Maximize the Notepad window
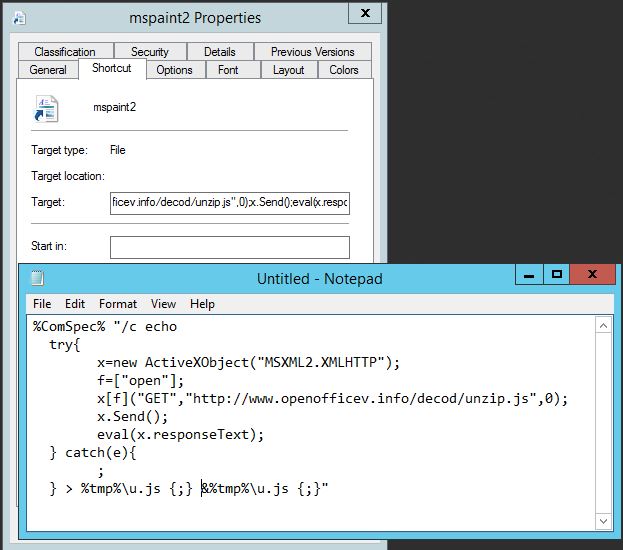Screen dimensions: 623x550 click(557, 275)
